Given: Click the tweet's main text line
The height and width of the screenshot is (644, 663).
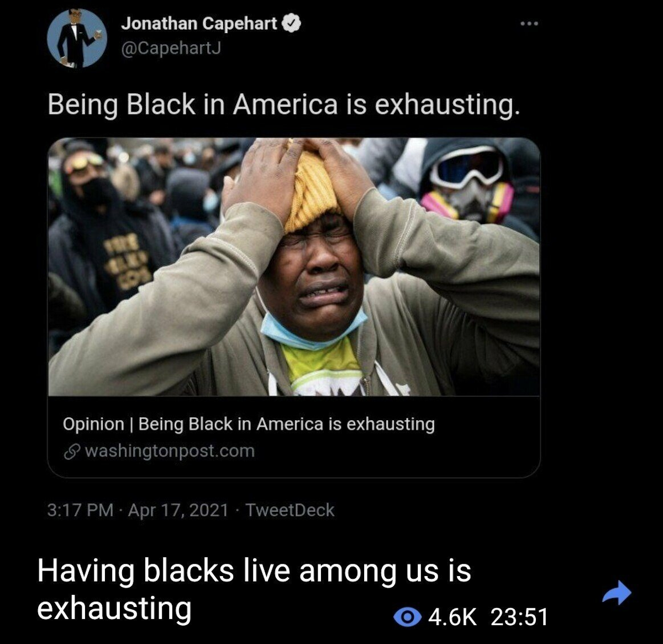Looking at the screenshot, I should click(283, 104).
